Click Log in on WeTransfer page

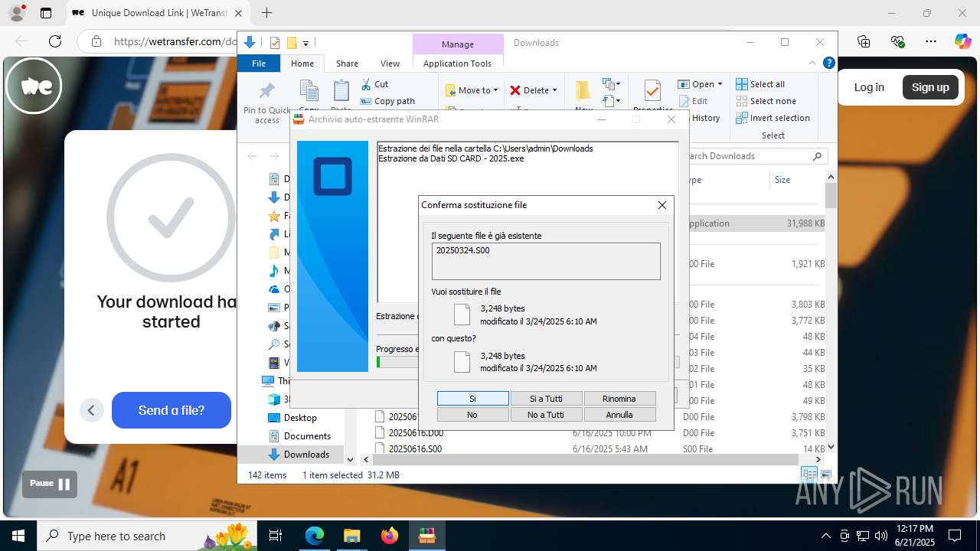point(869,87)
